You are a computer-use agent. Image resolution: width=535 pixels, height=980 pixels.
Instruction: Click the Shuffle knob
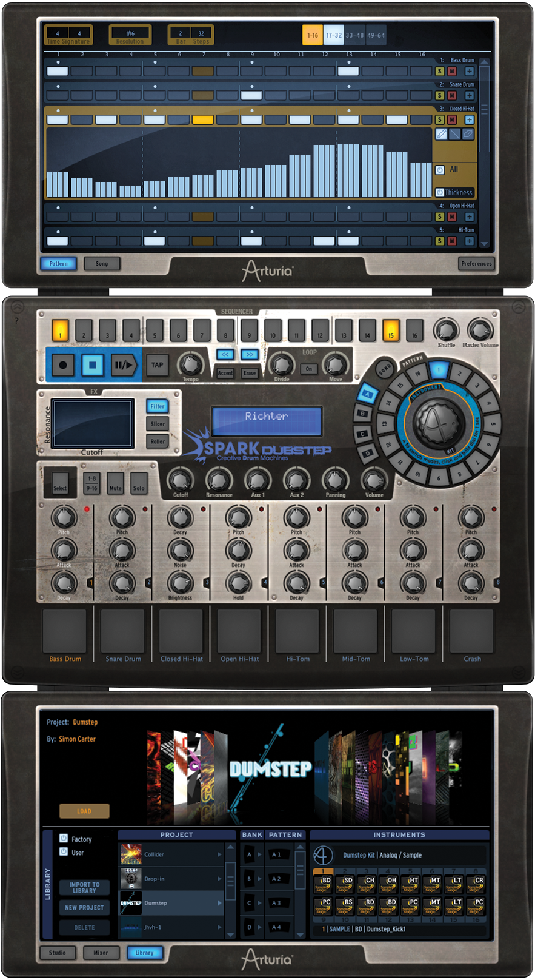click(447, 330)
